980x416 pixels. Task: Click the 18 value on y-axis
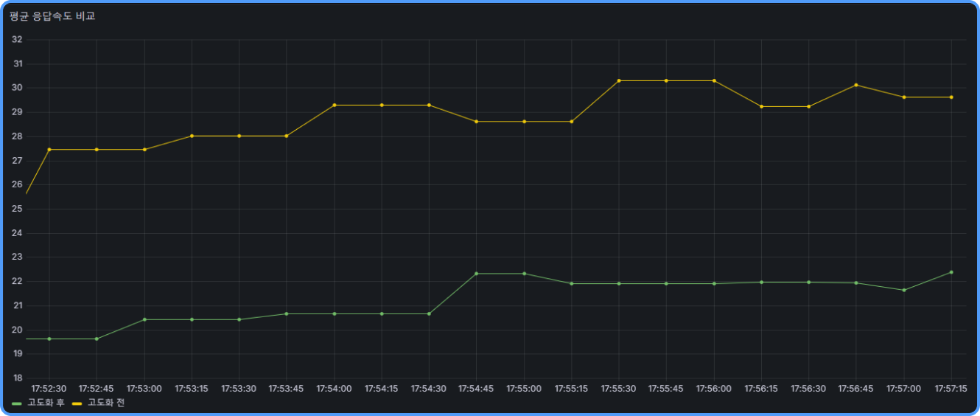click(17, 378)
